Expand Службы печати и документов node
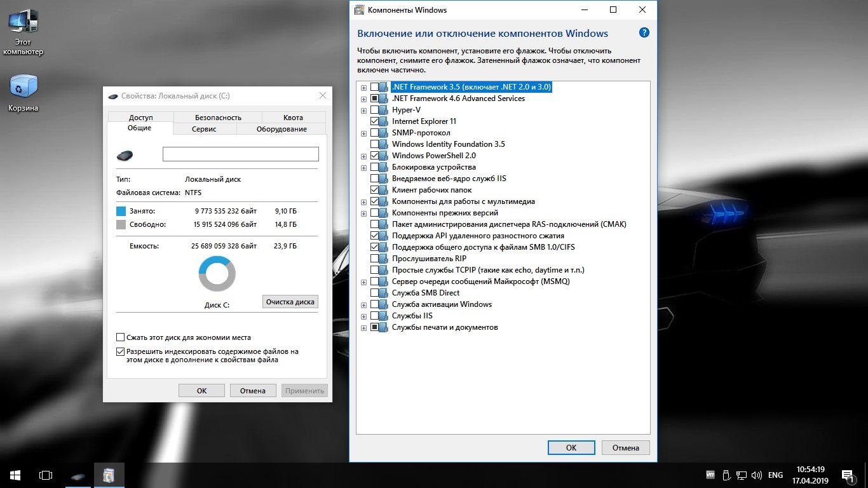 tap(363, 327)
